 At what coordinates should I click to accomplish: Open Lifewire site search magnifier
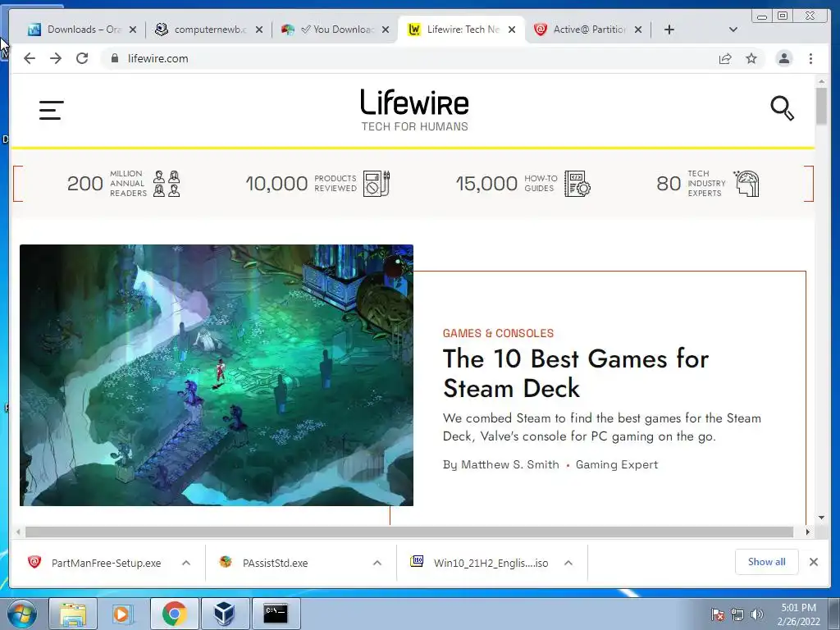[782, 108]
